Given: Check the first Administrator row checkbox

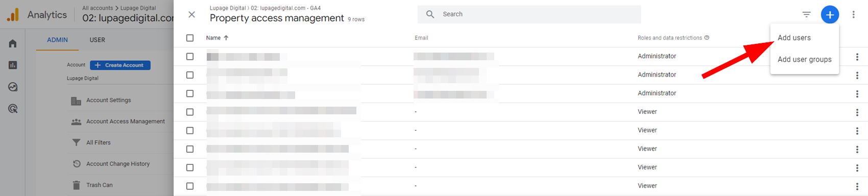Looking at the screenshot, I should click(x=190, y=57).
